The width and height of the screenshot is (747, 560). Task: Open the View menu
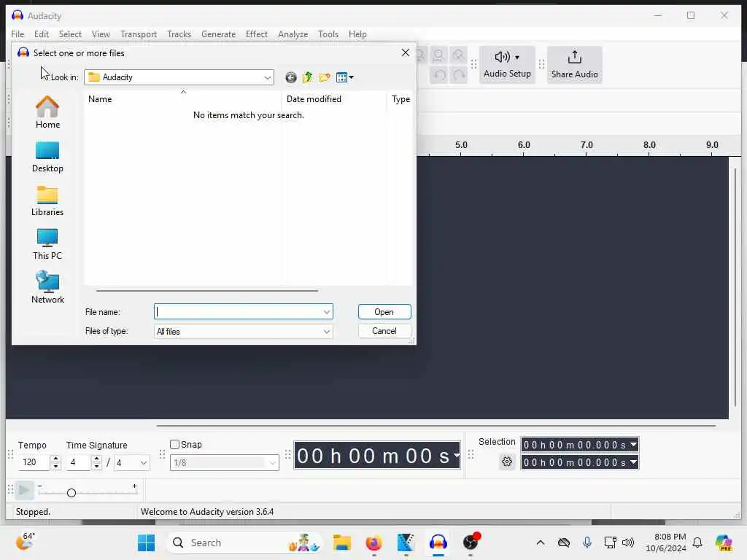tap(101, 34)
